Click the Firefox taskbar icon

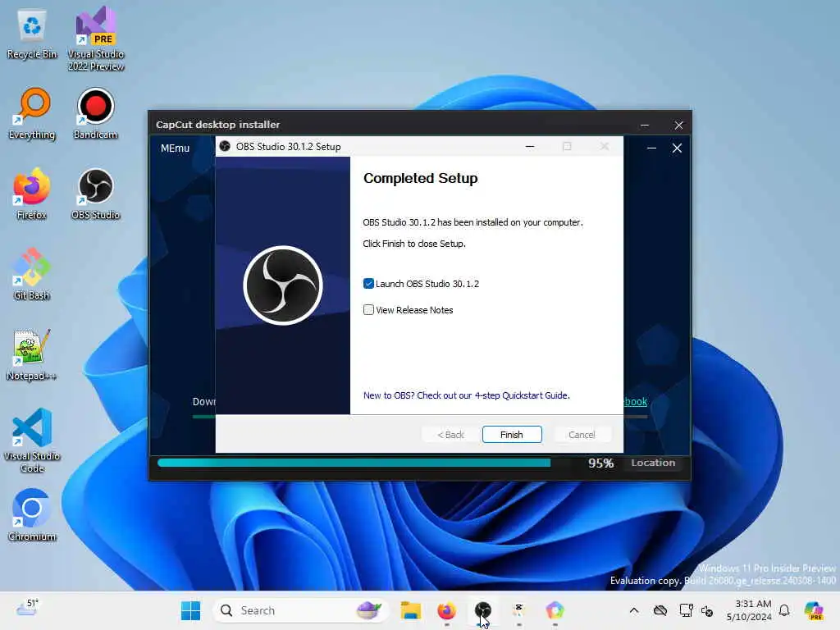tap(446, 610)
